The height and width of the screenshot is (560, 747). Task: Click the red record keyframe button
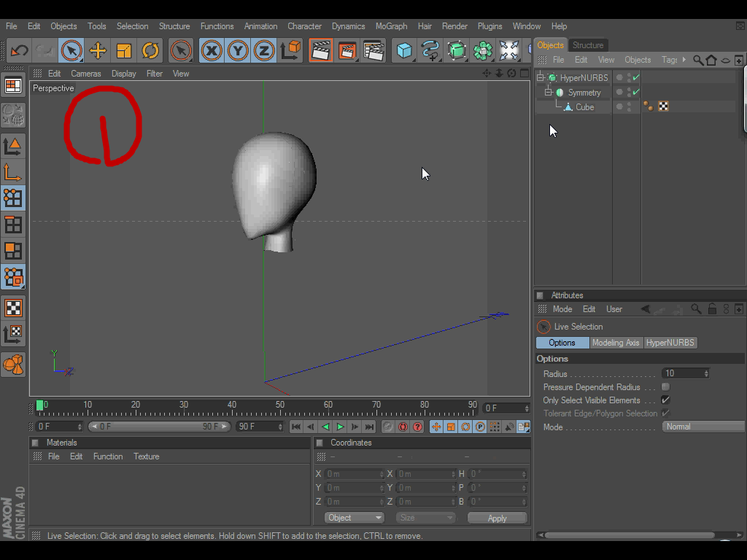(x=403, y=427)
